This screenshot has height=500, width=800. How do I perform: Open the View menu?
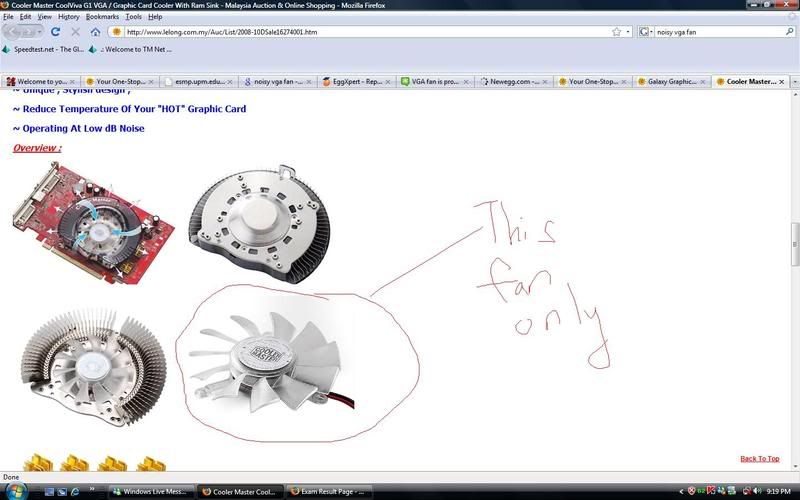[44, 17]
